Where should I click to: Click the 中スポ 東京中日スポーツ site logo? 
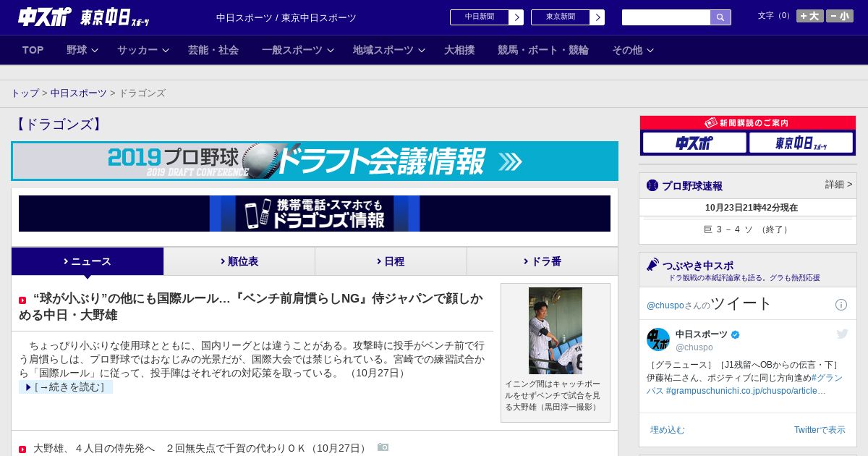tap(84, 17)
